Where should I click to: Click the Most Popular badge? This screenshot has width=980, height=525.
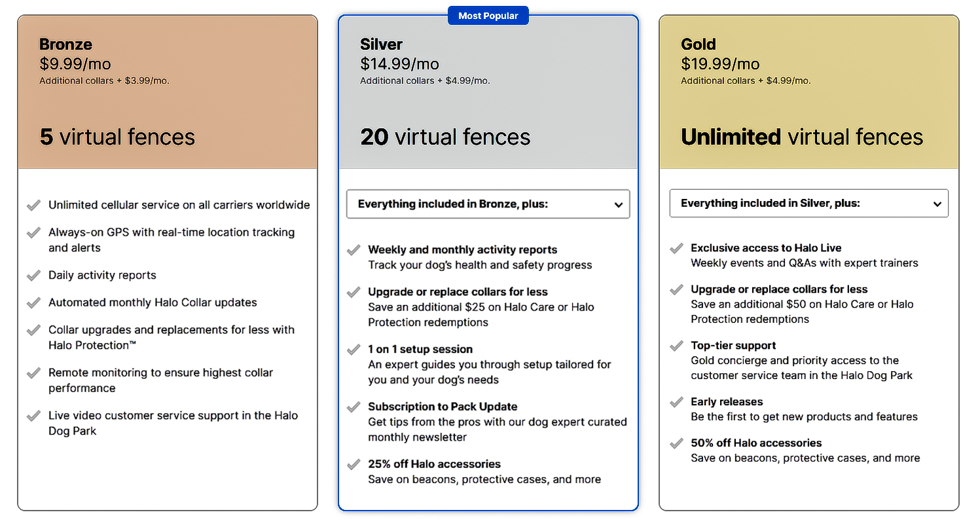tap(488, 16)
